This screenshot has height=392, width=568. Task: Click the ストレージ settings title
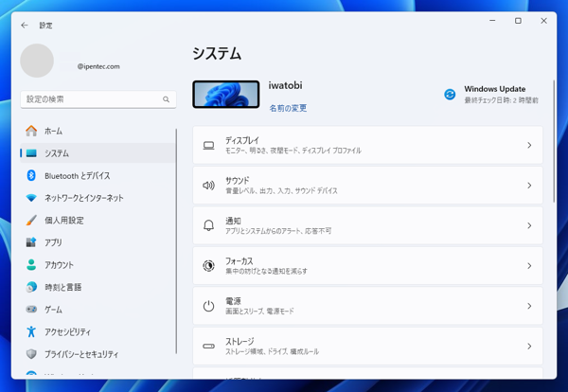[240, 341]
